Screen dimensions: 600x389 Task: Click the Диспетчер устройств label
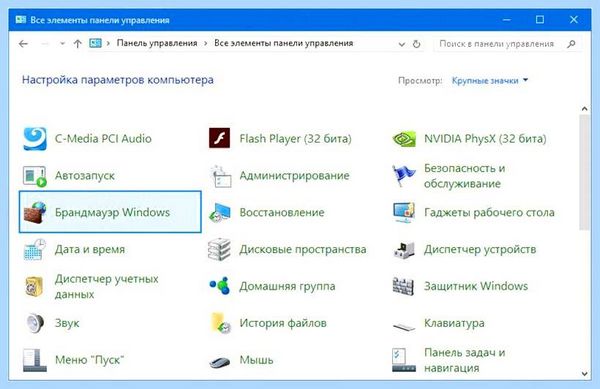point(480,249)
